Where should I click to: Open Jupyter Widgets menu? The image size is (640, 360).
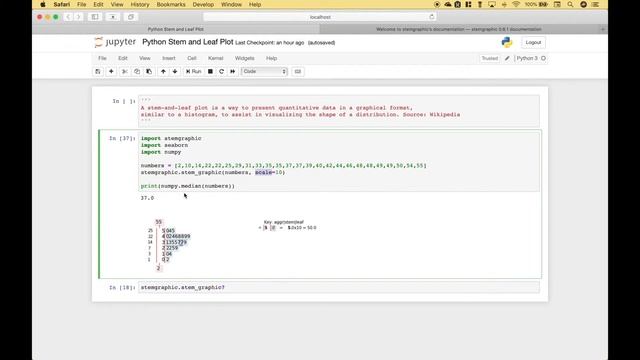(x=244, y=58)
